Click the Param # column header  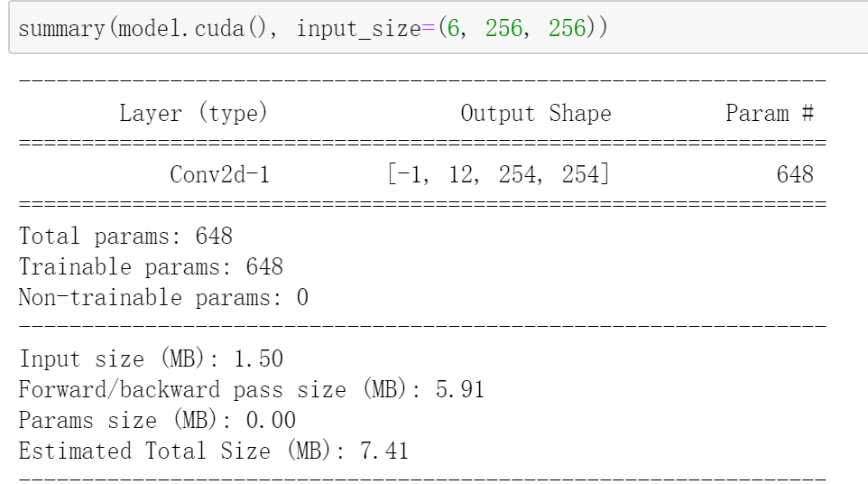point(770,113)
